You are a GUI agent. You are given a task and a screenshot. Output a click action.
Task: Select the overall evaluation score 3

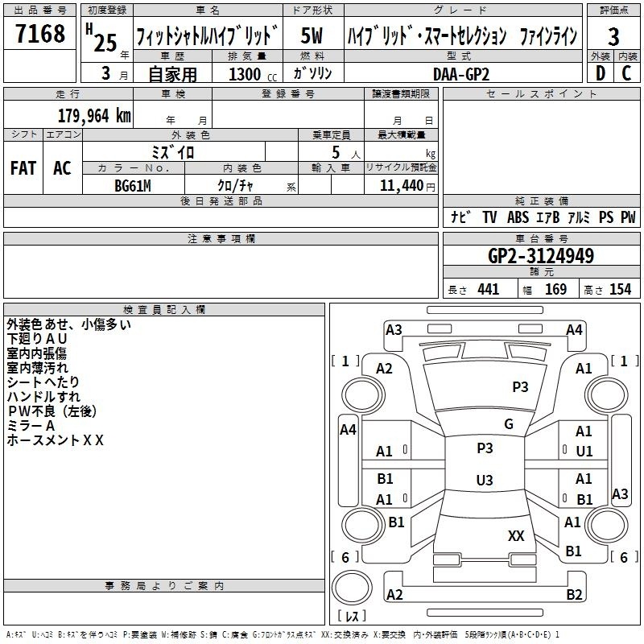[x=613, y=36]
